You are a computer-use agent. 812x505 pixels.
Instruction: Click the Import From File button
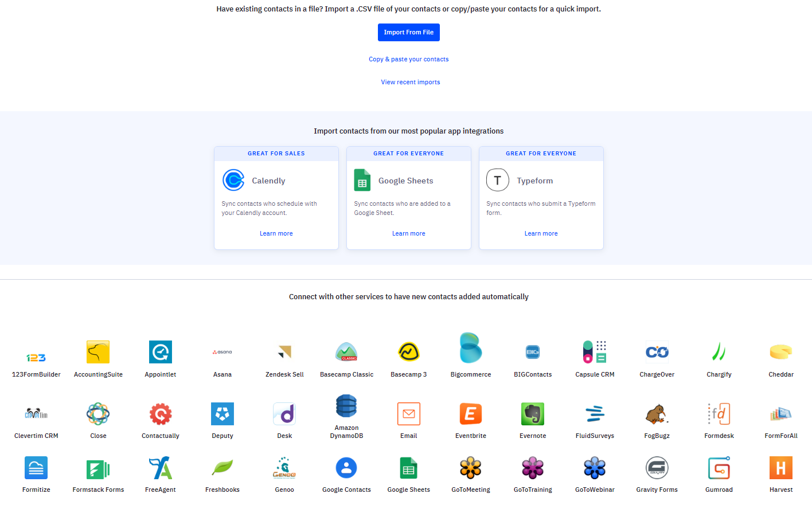pos(408,32)
